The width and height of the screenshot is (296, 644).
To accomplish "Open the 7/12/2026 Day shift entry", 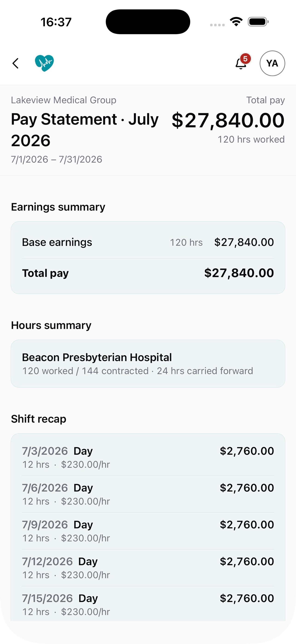I will click(148, 568).
